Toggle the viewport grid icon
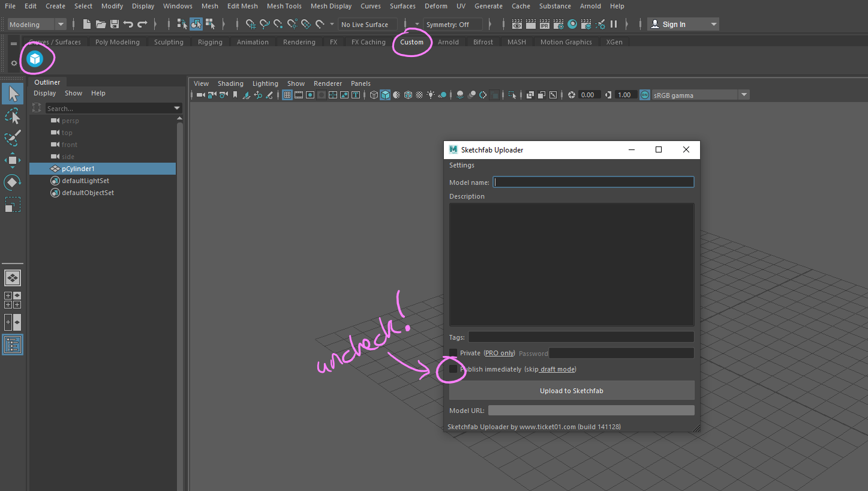Screen dimensions: 868x491 click(287, 95)
